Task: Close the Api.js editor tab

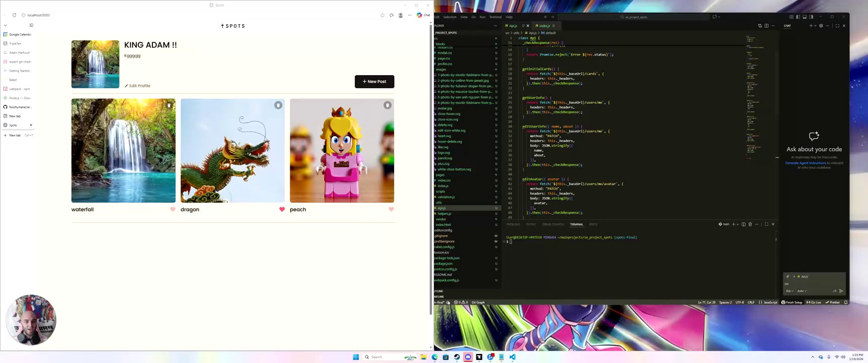Action: (x=528, y=26)
